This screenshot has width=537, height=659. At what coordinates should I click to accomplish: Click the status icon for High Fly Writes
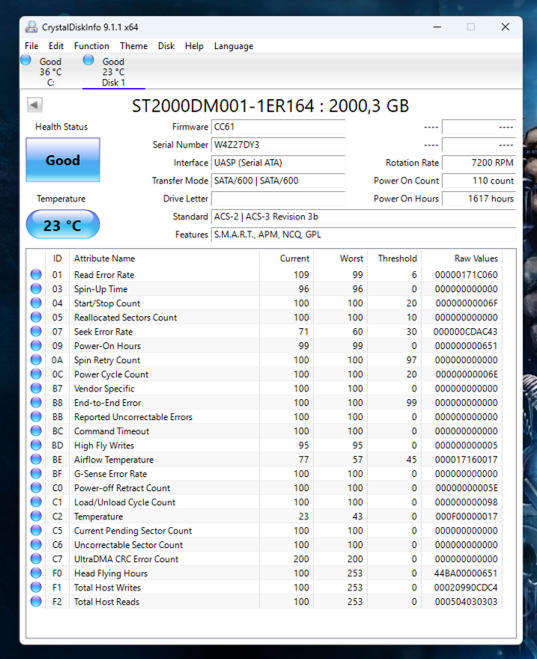click(x=36, y=445)
